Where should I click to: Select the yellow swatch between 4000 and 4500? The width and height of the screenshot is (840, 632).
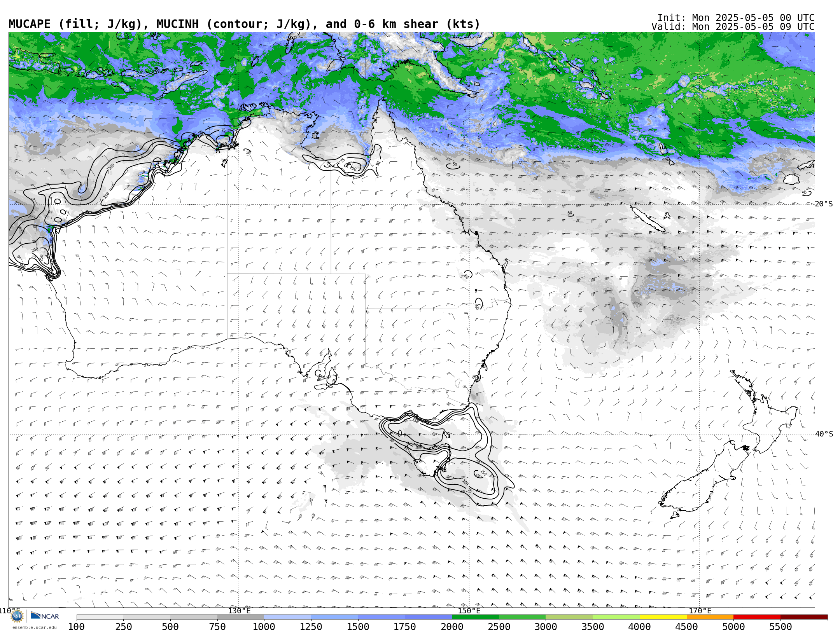tap(663, 617)
